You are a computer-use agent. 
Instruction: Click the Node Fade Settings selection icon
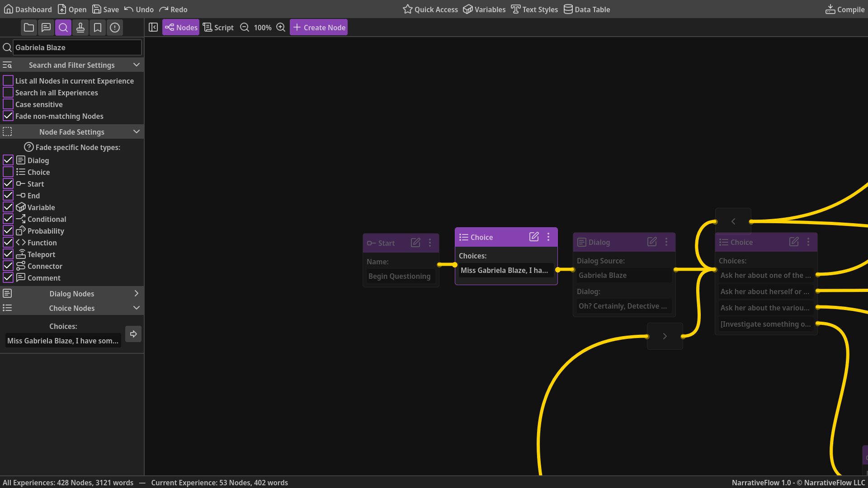pyautogui.click(x=7, y=132)
